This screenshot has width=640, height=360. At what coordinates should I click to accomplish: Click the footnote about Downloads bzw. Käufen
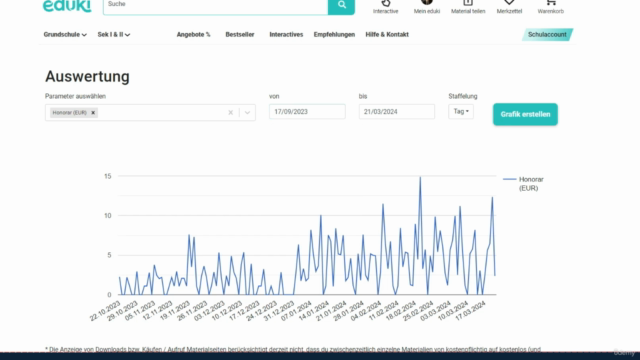[293, 349]
